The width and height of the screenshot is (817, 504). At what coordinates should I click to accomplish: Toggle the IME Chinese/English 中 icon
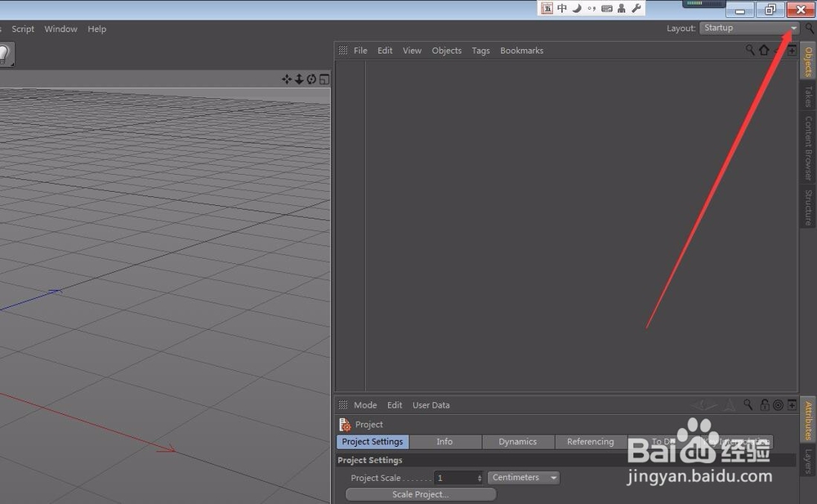562,8
